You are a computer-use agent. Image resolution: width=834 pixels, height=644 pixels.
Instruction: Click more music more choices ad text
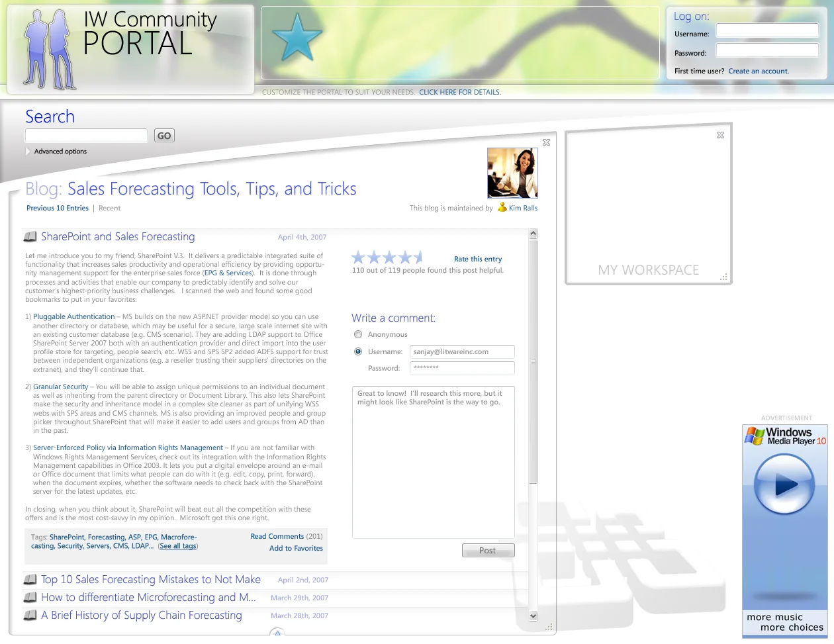[785, 622]
